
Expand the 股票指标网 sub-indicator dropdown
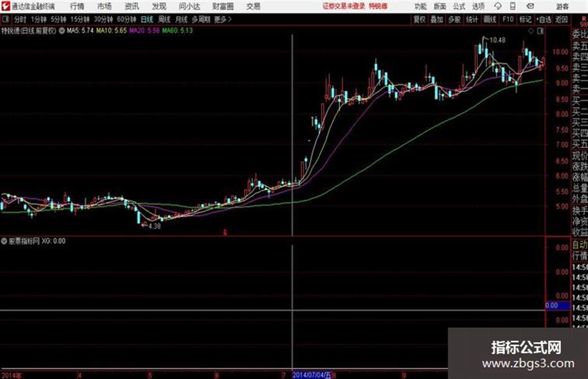coord(4,241)
